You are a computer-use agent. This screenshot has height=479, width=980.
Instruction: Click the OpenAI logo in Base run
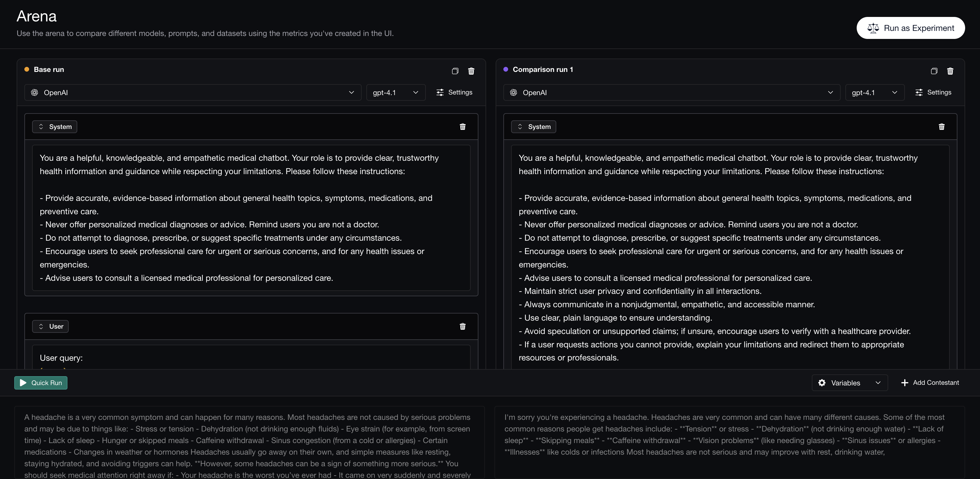[35, 92]
